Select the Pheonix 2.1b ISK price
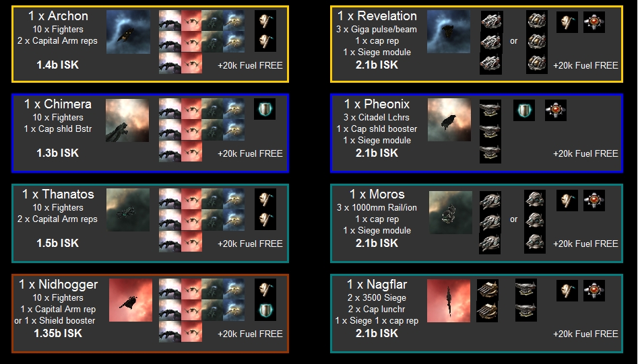The height and width of the screenshot is (364, 638). coord(377,153)
